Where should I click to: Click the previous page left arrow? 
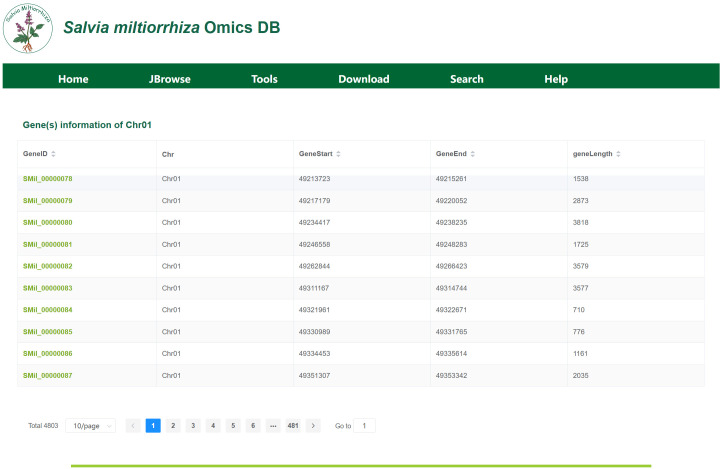point(133,426)
